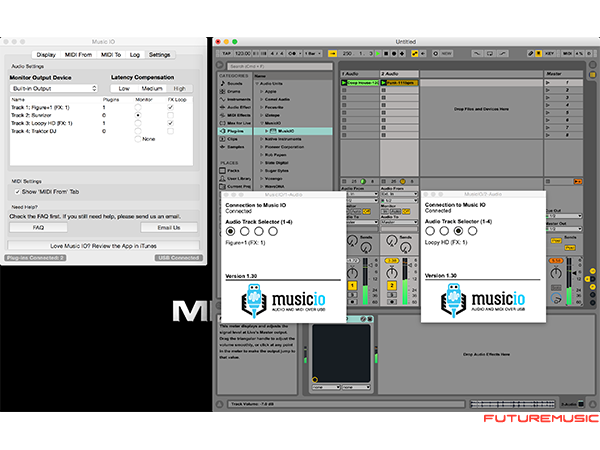This screenshot has height=450, width=600.
Task: Click the green Play button in Ableton transport
Action: click(x=378, y=54)
